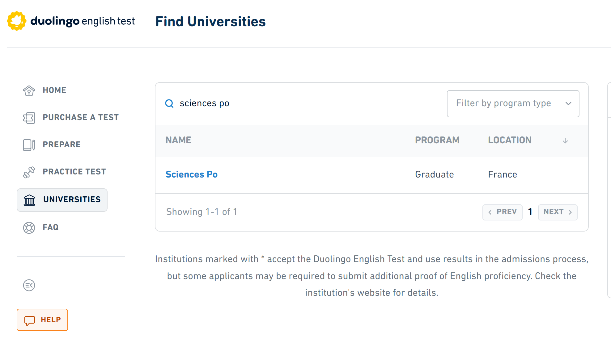This screenshot has width=611, height=364.
Task: Click the PREV pagination button
Action: click(x=503, y=212)
